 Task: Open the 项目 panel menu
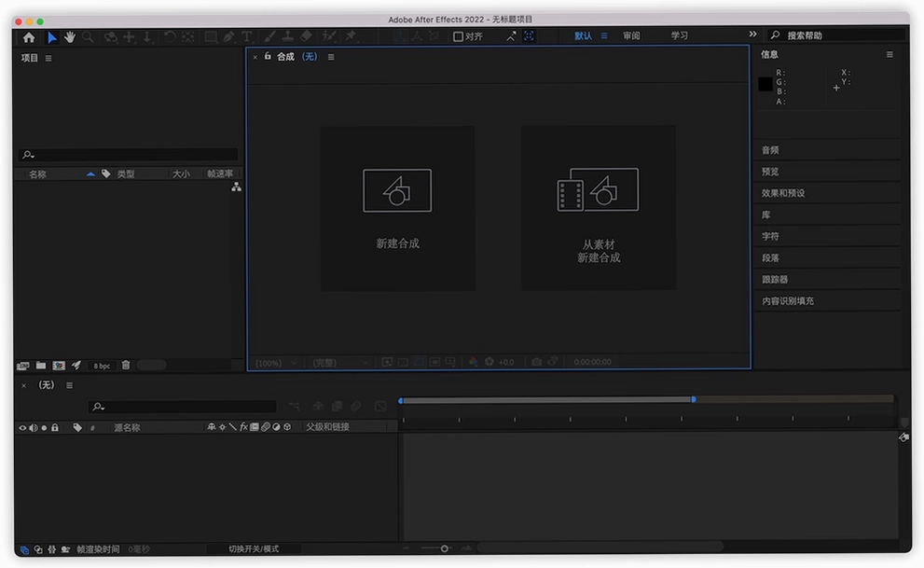[48, 59]
